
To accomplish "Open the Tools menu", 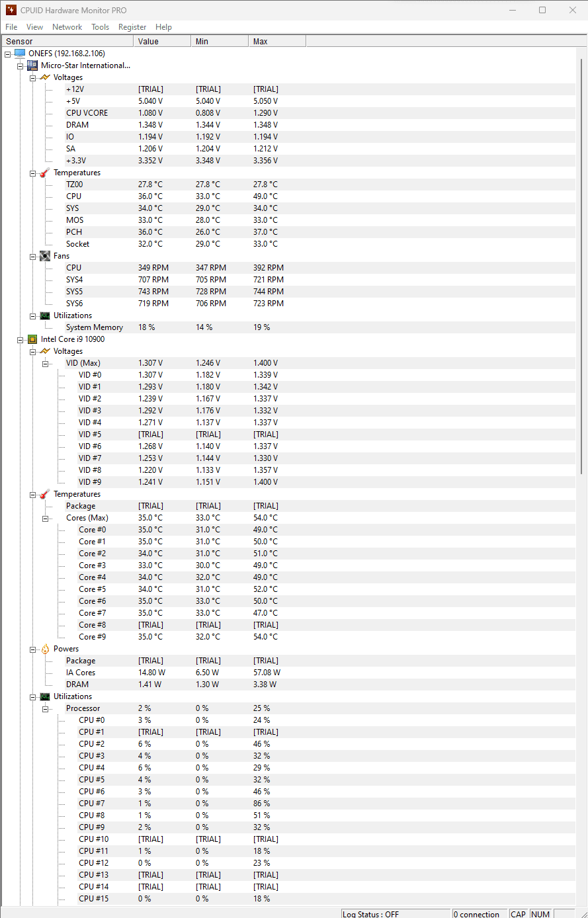I will 100,27.
